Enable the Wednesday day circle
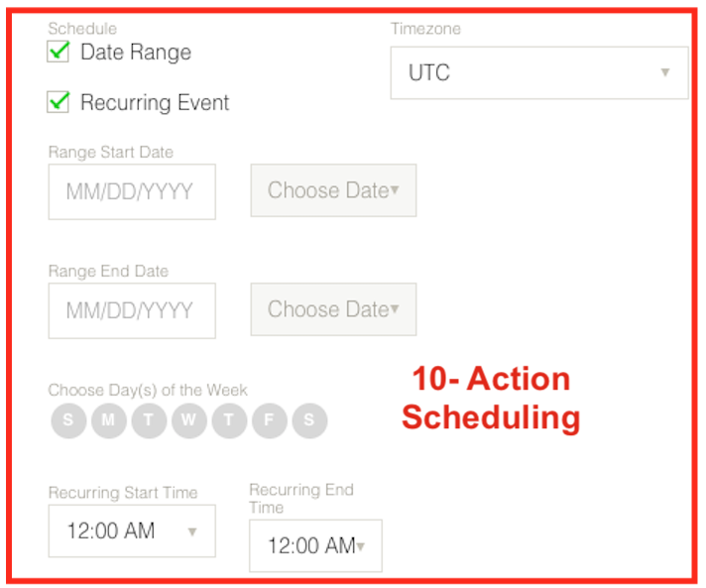 188,420
